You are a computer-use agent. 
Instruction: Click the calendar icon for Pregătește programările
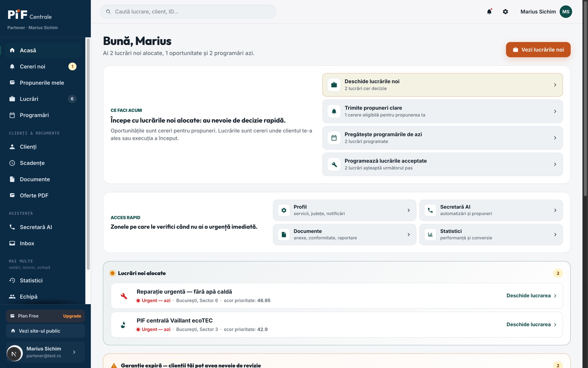[334, 138]
